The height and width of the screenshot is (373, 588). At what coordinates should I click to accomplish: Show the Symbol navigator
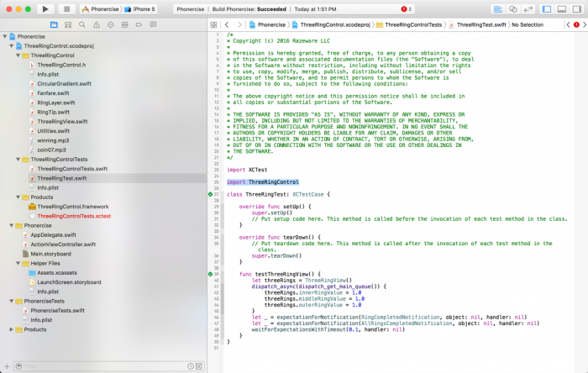pyautogui.click(x=68, y=24)
